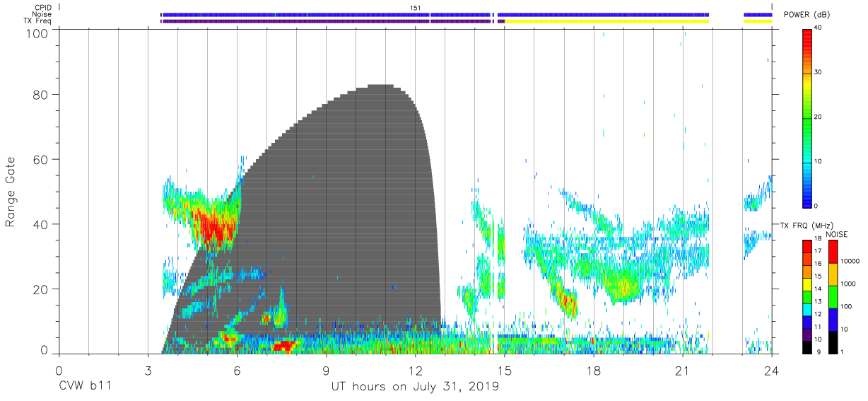This screenshot has height=401, width=868.
Task: Click the CPID value 151
Action: click(x=416, y=7)
